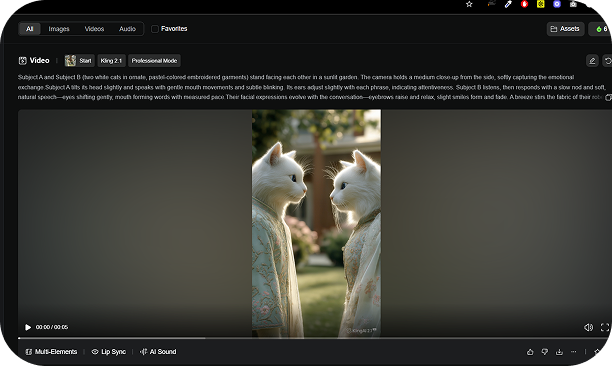Click the Professional Mode tag
The width and height of the screenshot is (612, 366).
pyautogui.click(x=154, y=60)
